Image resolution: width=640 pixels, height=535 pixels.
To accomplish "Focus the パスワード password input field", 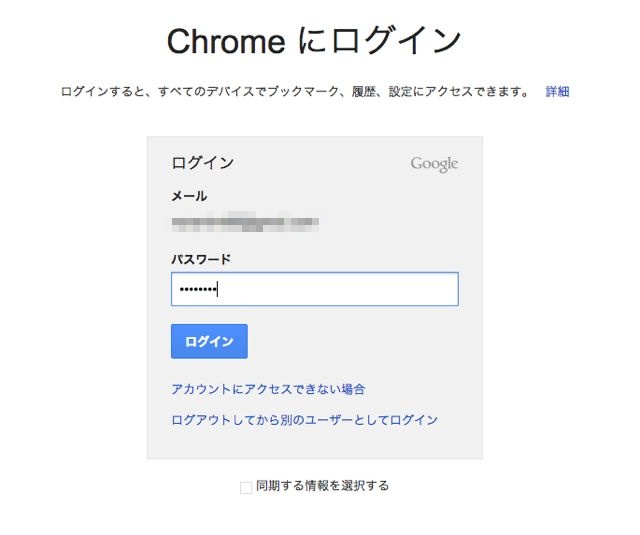I will (x=315, y=289).
